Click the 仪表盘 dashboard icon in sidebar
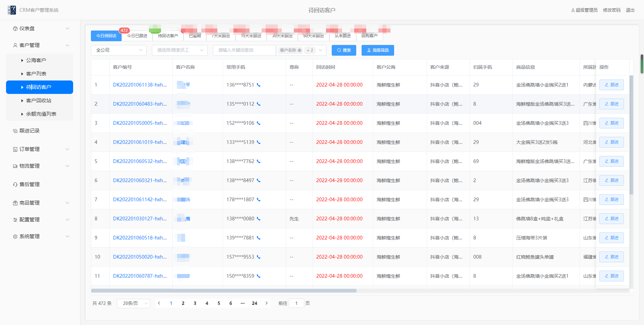644x325 pixels. coord(15,29)
